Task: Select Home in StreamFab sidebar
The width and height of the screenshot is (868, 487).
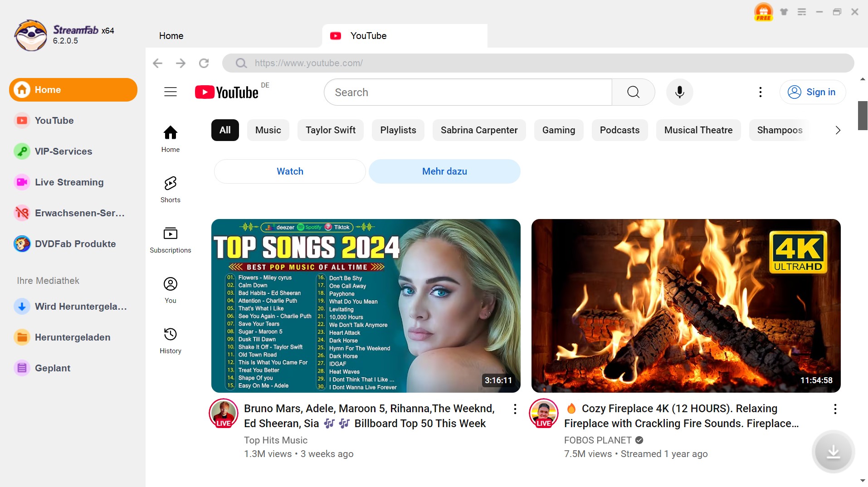Action: click(73, 90)
